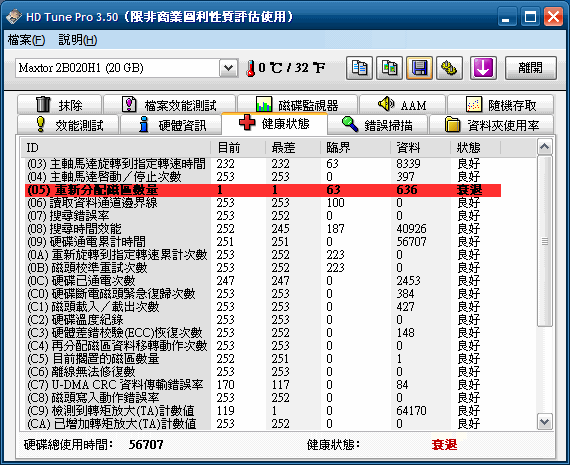Select the red (05) 重新分配磁區數量 row
570x465 pixels.
tap(263, 190)
